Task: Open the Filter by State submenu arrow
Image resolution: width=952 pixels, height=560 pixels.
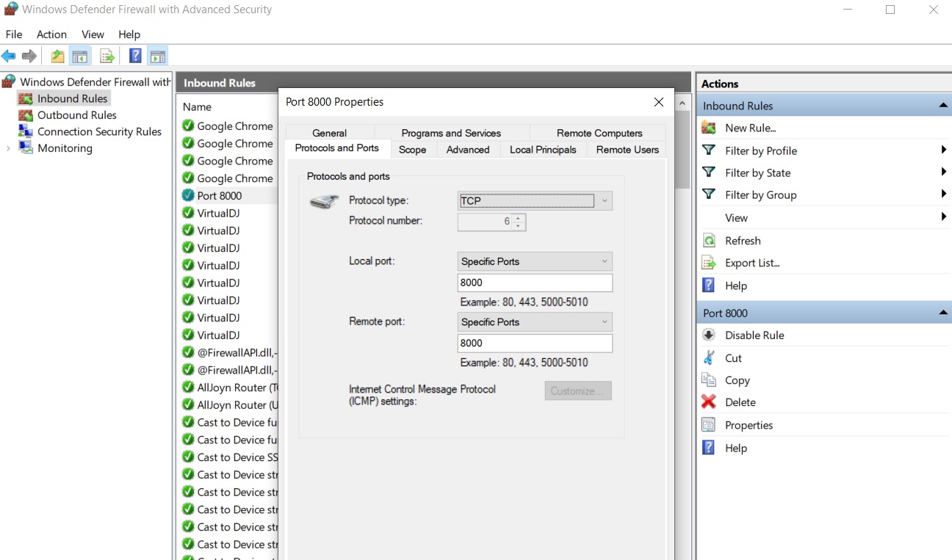Action: click(x=943, y=172)
